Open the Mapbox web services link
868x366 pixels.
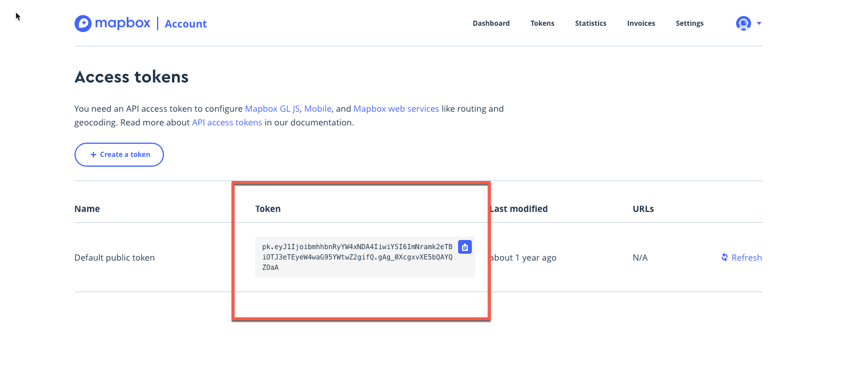click(396, 108)
